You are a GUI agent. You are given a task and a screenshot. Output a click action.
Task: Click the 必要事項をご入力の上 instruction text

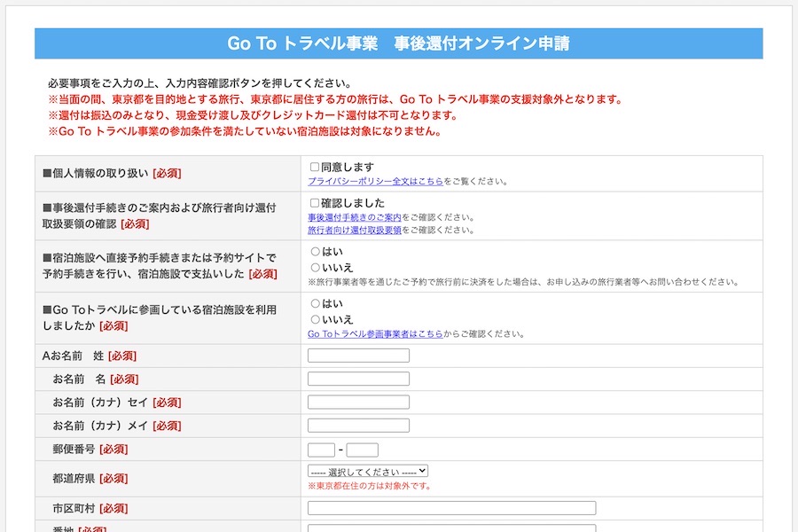click(200, 83)
